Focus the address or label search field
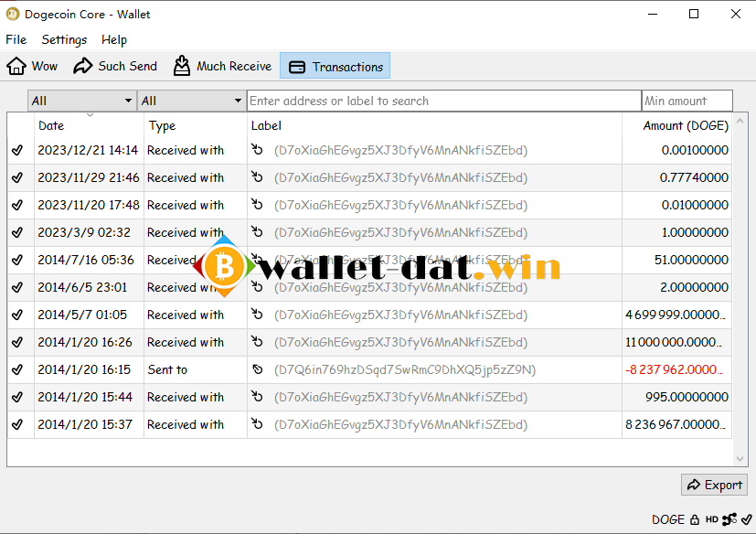Screen dimensions: 756x534 click(x=444, y=101)
